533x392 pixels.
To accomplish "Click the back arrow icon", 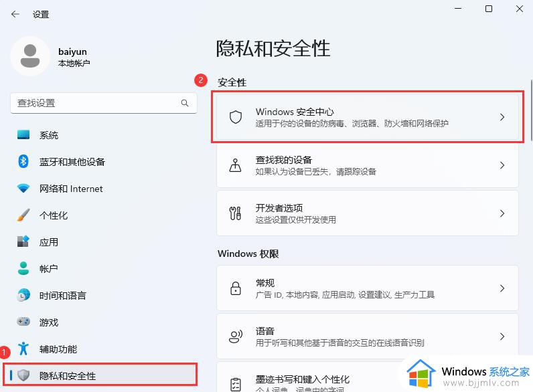I will click(15, 14).
